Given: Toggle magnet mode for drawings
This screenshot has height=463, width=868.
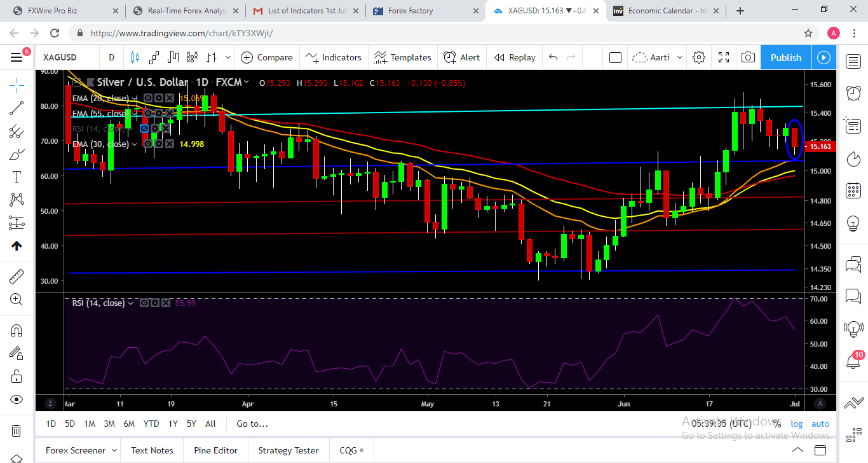Looking at the screenshot, I should (x=17, y=330).
